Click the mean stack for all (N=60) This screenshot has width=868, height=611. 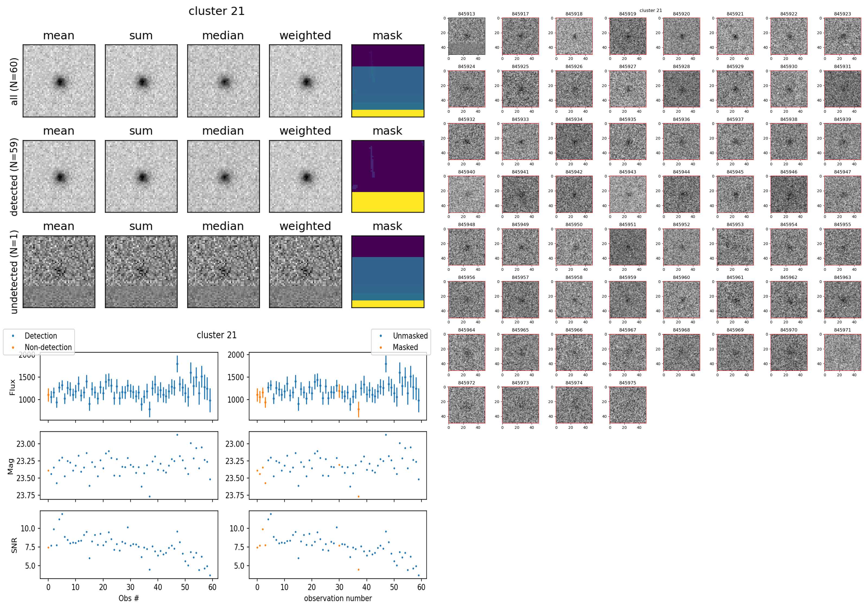click(59, 81)
